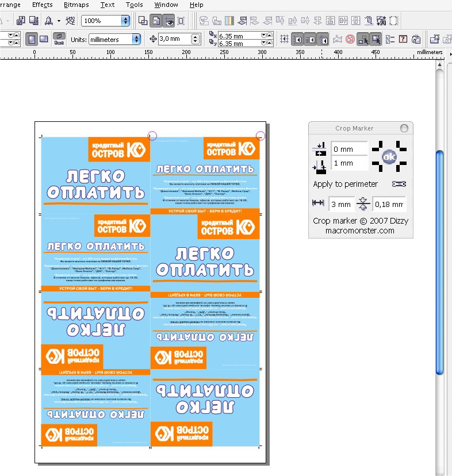
Task: Toggle Snap to Objects button
Action: point(311,40)
